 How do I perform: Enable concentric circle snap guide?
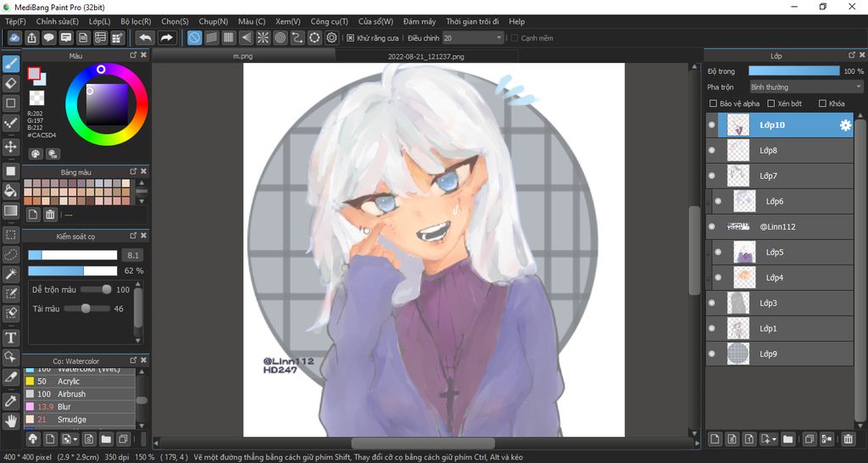tap(280, 37)
